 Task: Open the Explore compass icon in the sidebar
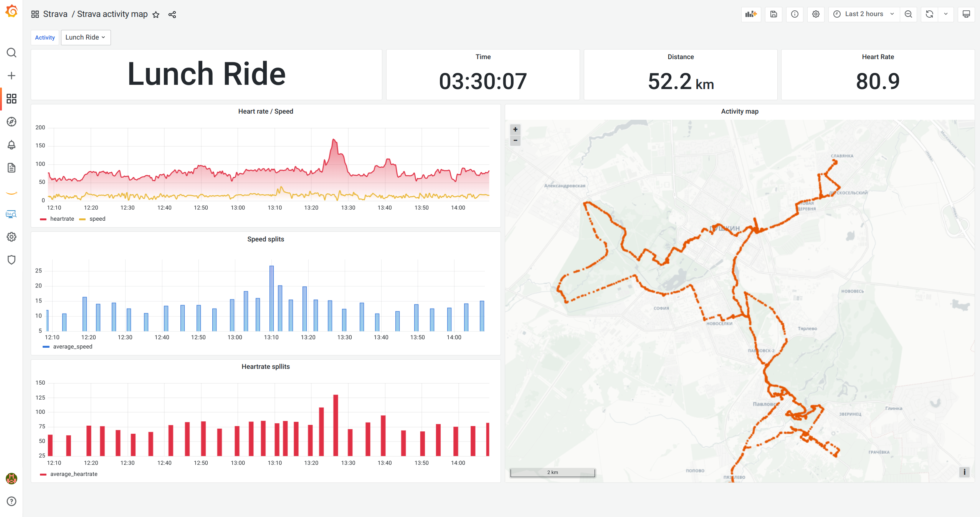click(x=12, y=122)
